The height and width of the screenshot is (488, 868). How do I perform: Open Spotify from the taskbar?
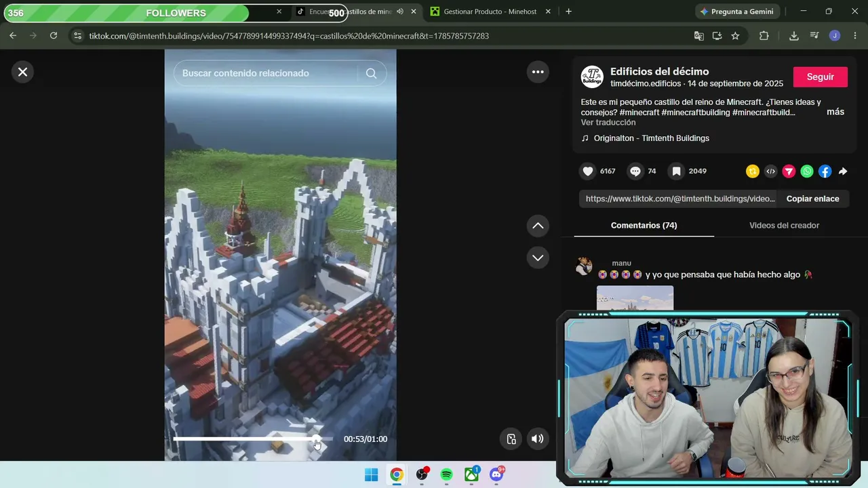point(446,474)
